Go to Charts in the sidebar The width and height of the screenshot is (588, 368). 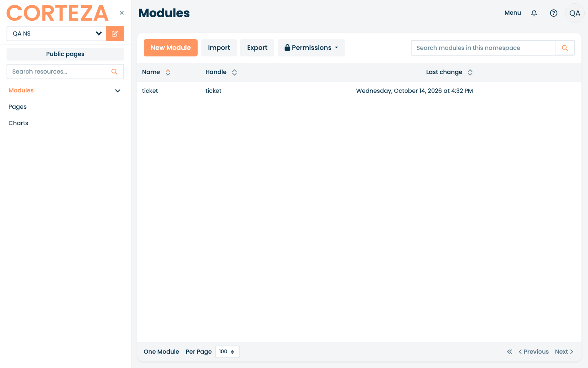(18, 123)
